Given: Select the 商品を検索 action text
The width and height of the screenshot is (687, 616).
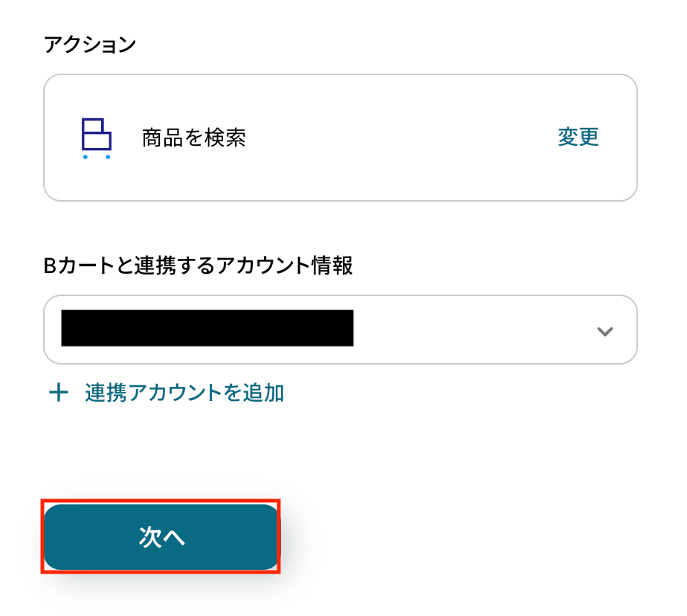Looking at the screenshot, I should [x=193, y=138].
